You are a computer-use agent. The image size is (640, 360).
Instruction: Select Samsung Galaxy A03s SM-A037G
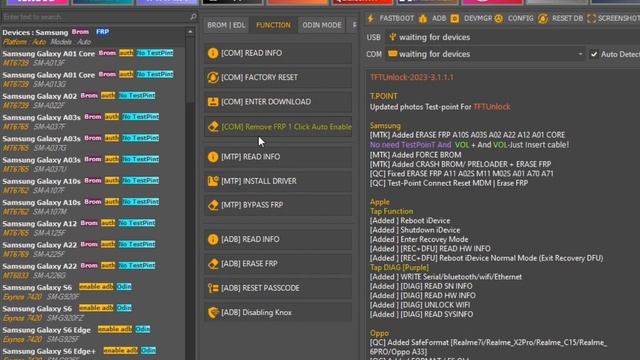coord(93,143)
